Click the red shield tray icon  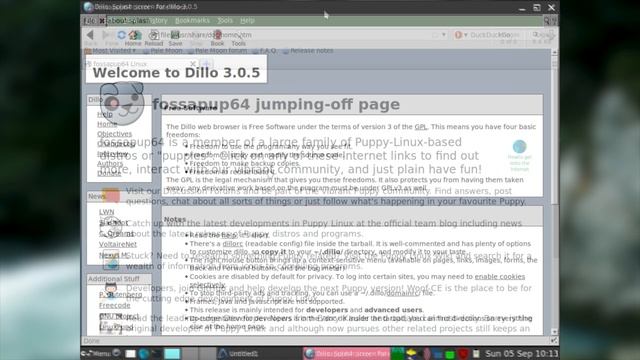[x=462, y=353]
